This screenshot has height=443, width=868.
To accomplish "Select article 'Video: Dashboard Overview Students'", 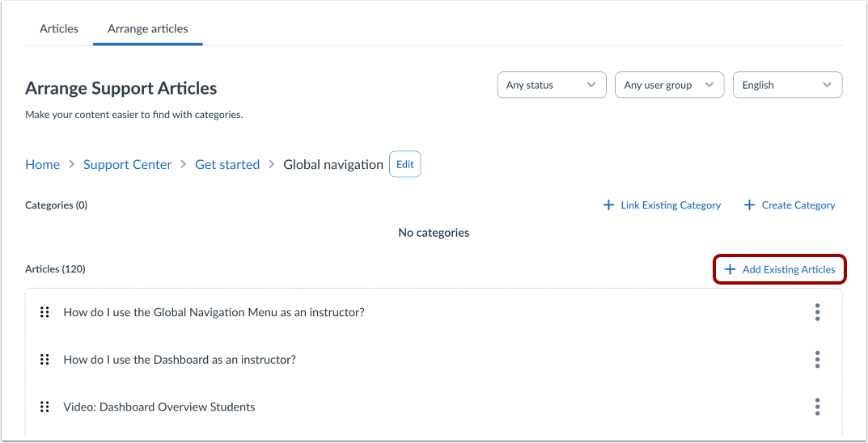I will 159,407.
